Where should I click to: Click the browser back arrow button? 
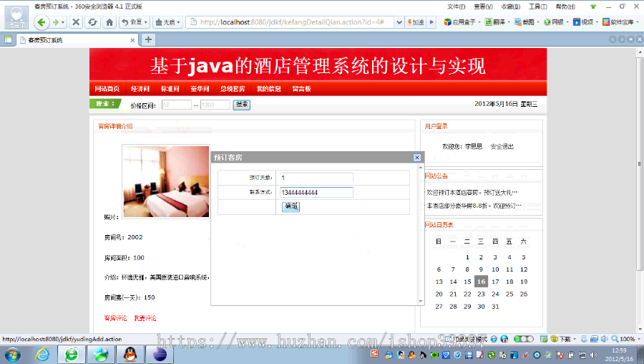[41, 22]
